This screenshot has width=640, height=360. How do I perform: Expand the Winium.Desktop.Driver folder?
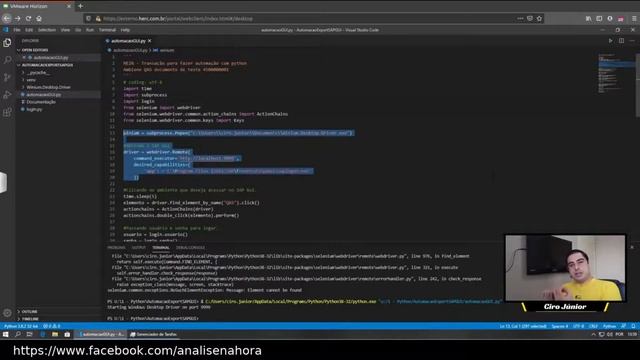click(x=48, y=87)
